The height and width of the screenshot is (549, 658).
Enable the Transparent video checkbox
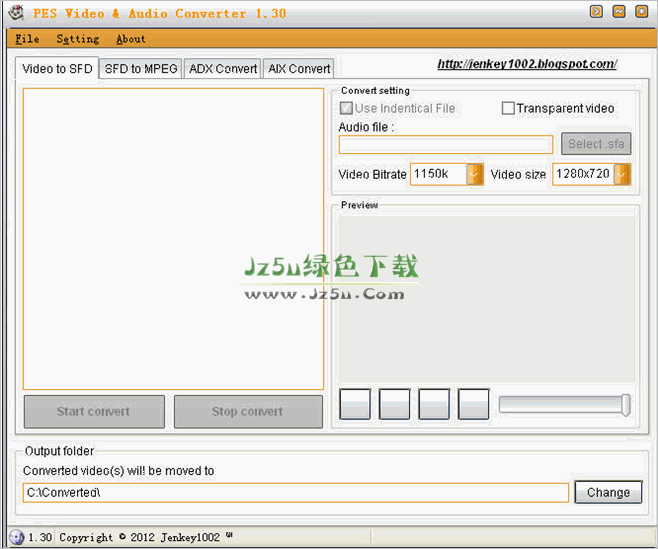pyautogui.click(x=508, y=108)
